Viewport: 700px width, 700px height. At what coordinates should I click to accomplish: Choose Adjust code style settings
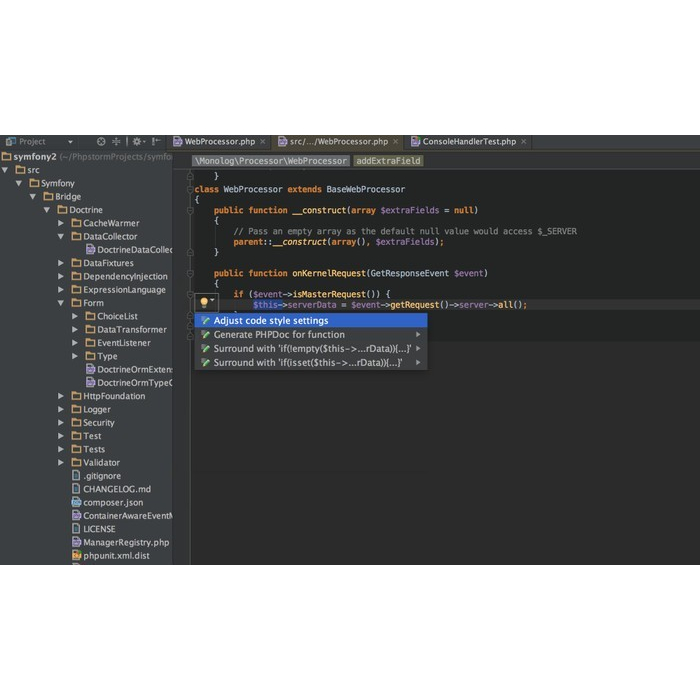pos(270,321)
